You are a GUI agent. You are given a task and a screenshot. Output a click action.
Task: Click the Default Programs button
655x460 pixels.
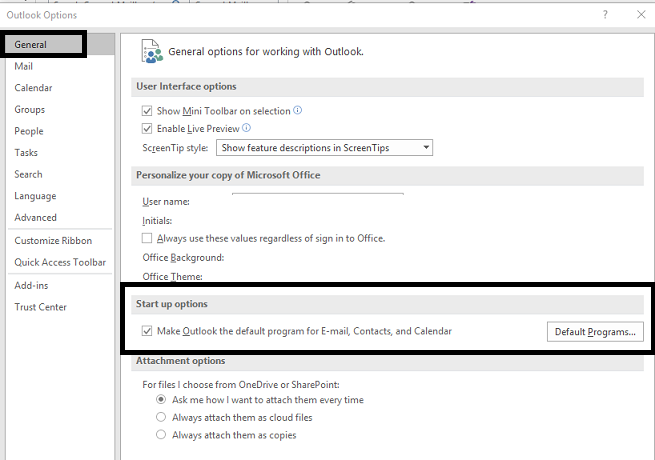tap(595, 332)
